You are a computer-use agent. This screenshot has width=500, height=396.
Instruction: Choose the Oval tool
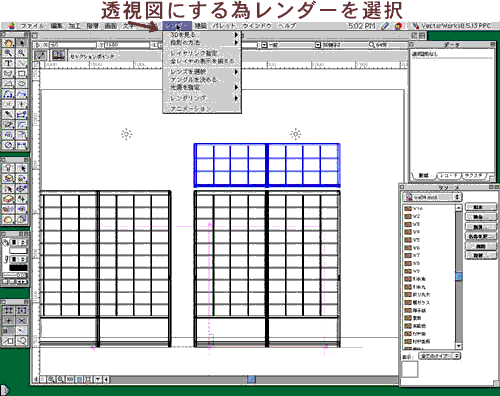22,83
